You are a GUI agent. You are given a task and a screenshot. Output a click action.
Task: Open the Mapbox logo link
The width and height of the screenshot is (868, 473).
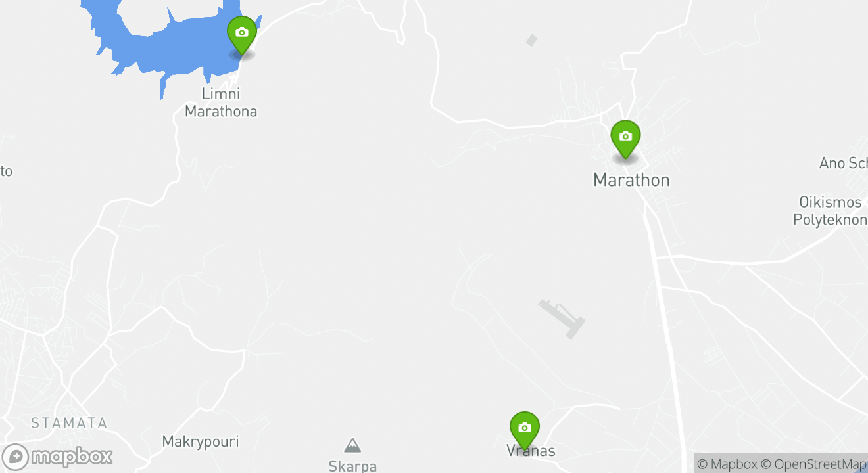pyautogui.click(x=58, y=457)
